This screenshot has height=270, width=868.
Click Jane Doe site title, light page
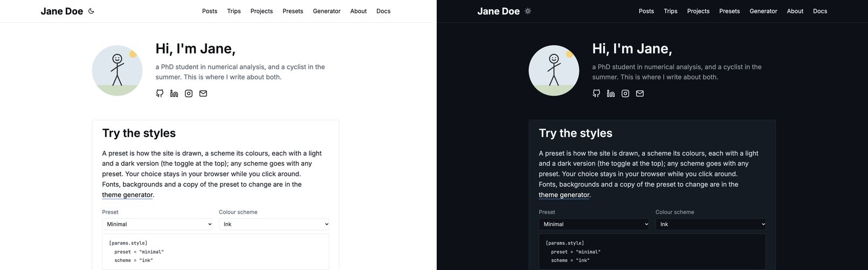(x=62, y=11)
